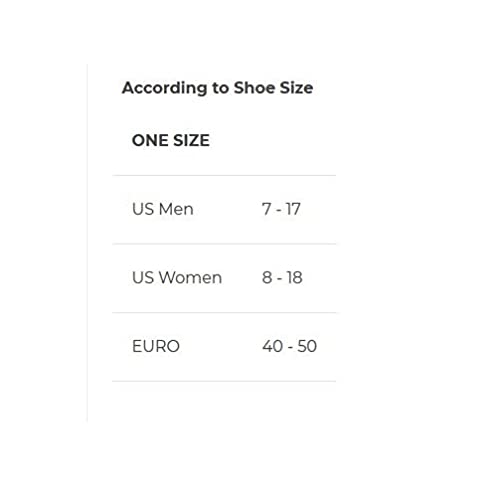Click the number 17 in Men range
The image size is (500, 499).
point(293,209)
